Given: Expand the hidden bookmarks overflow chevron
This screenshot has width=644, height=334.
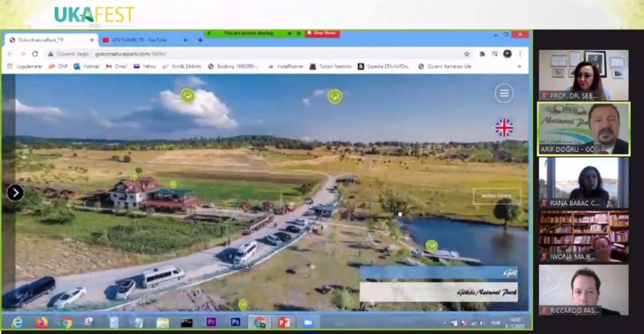Looking at the screenshot, I should (519, 66).
